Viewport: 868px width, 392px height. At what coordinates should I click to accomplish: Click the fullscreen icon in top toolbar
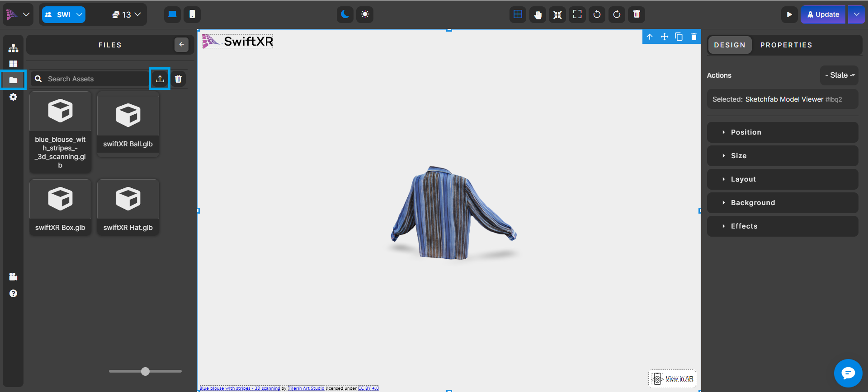pos(577,14)
